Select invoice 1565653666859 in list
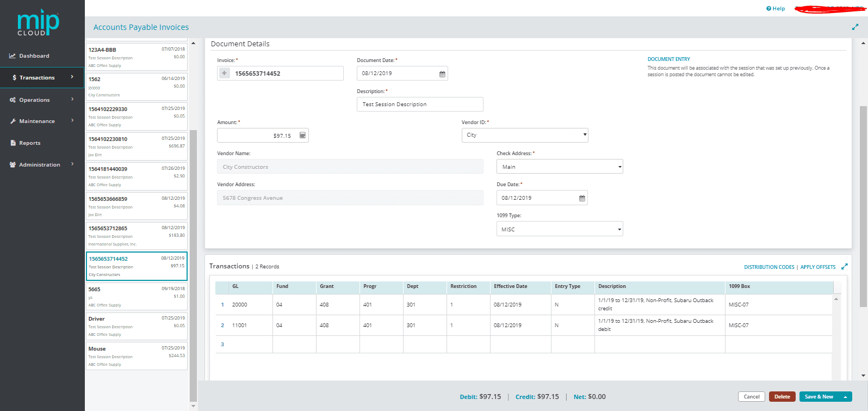 point(137,206)
